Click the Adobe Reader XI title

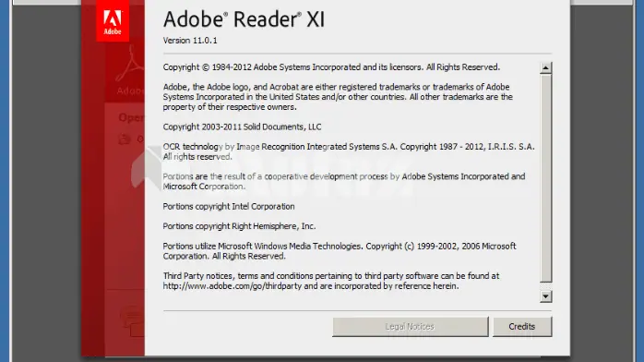(244, 19)
